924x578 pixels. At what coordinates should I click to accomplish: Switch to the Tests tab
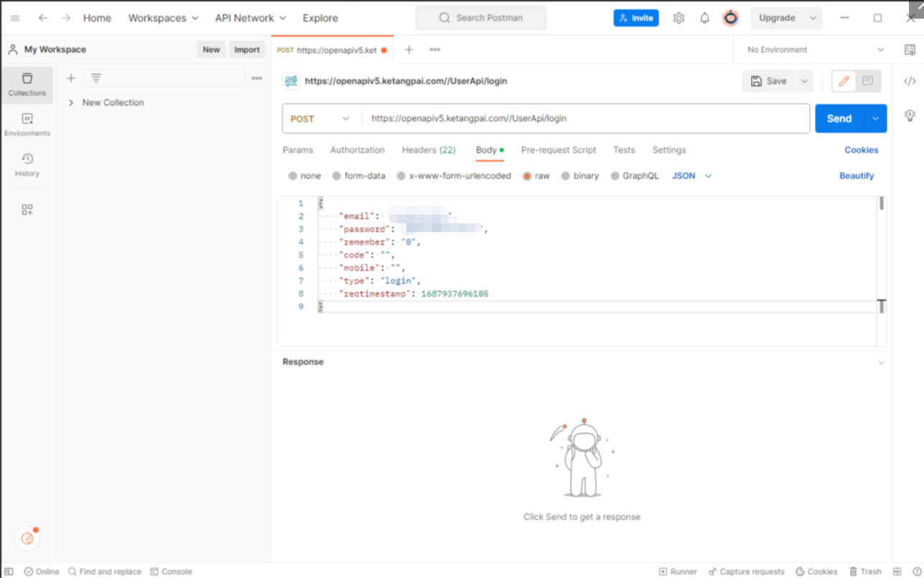click(x=624, y=150)
